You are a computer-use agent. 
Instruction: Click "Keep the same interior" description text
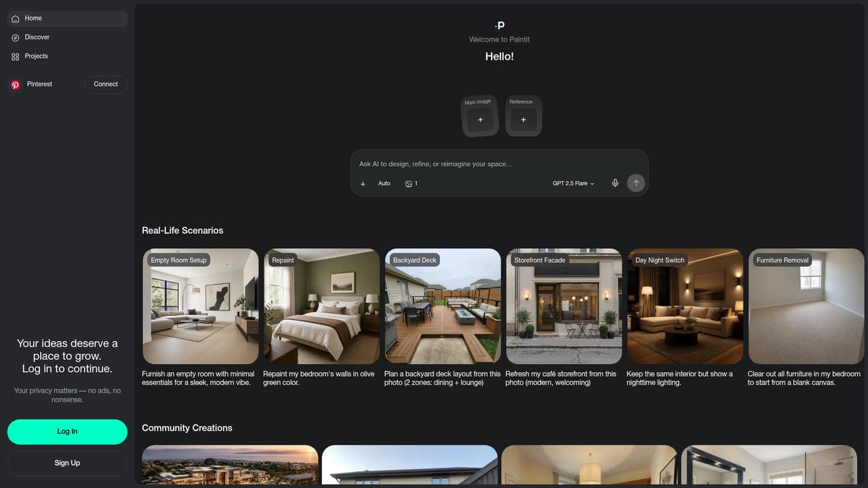click(679, 378)
